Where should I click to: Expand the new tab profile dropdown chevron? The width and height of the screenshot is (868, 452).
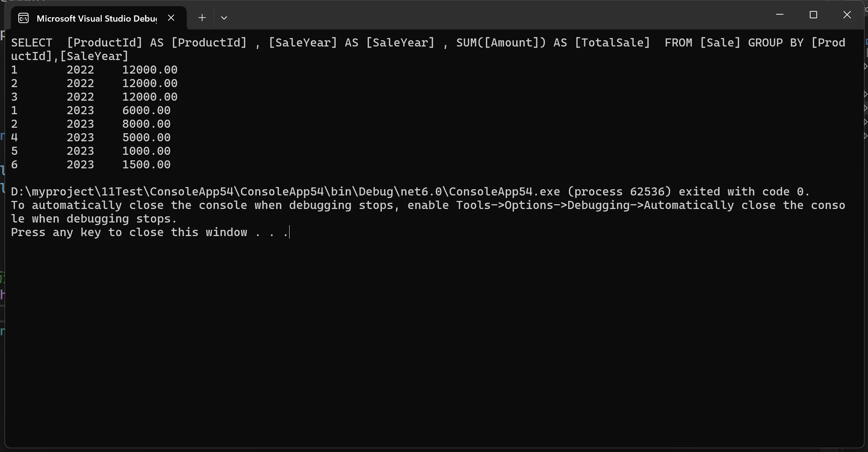pyautogui.click(x=224, y=18)
